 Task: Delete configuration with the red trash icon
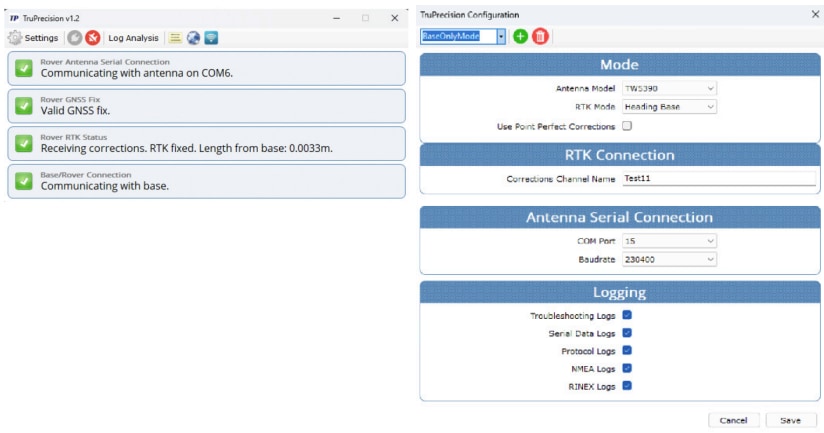click(x=540, y=36)
